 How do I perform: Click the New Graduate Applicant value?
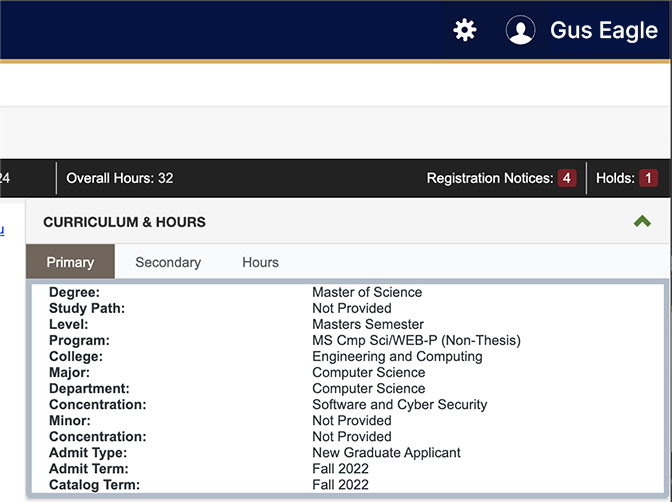pos(386,453)
